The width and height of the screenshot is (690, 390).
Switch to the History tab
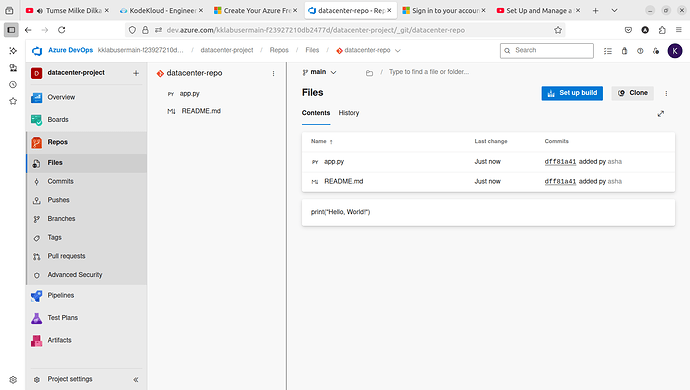click(349, 113)
